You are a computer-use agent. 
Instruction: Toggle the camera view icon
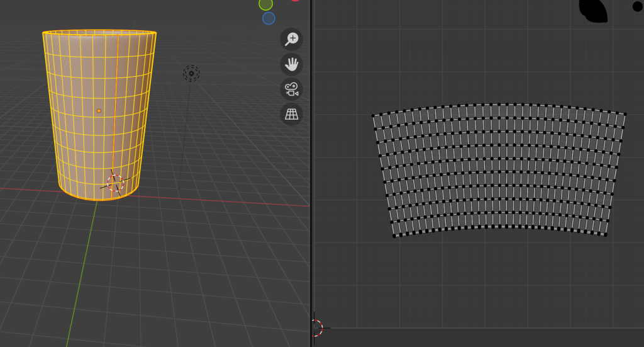click(291, 89)
